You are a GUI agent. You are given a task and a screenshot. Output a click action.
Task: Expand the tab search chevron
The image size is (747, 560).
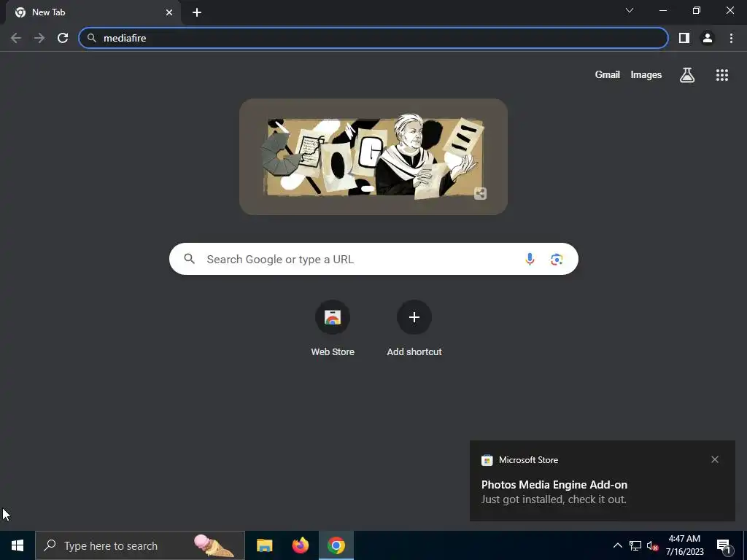click(630, 10)
